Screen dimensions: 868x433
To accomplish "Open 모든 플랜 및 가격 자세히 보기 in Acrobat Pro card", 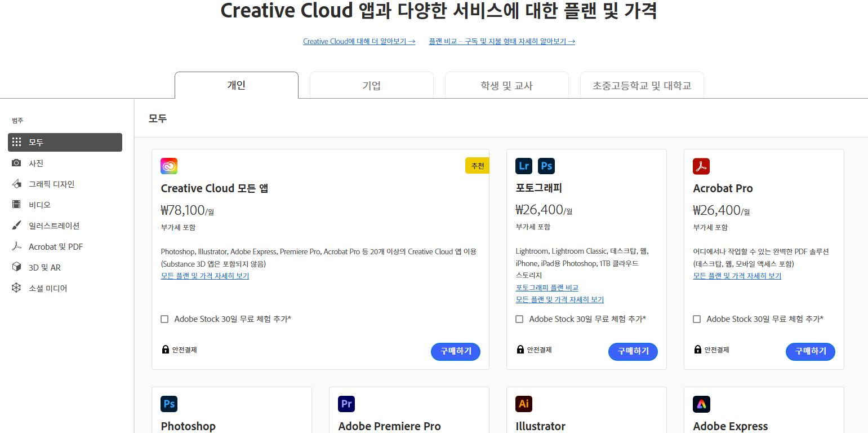I will pos(737,276).
